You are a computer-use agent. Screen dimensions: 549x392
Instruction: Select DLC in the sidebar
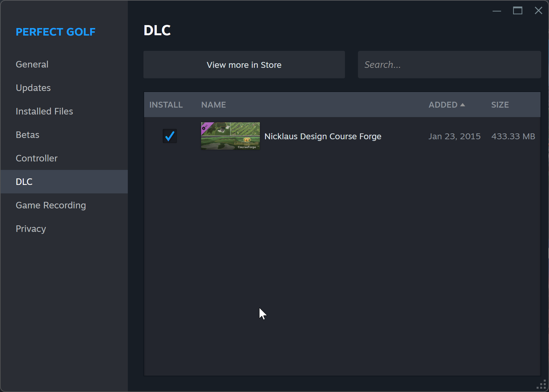[24, 182]
